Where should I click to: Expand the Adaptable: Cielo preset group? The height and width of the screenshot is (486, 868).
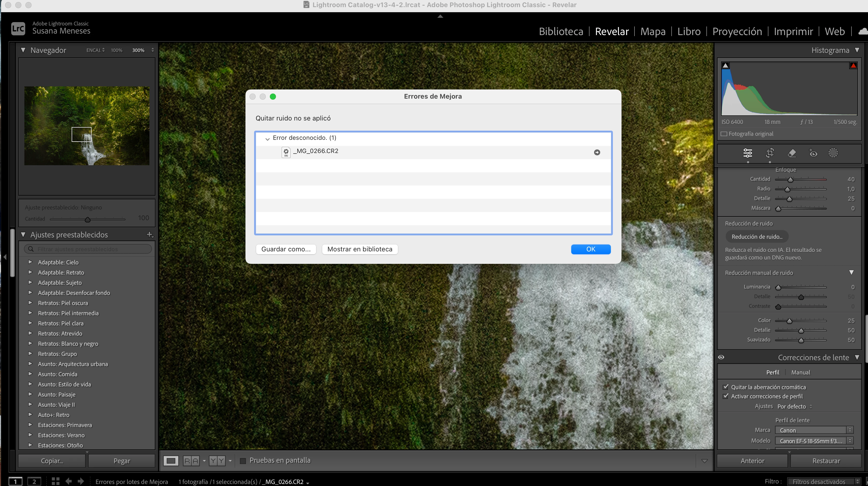[30, 262]
